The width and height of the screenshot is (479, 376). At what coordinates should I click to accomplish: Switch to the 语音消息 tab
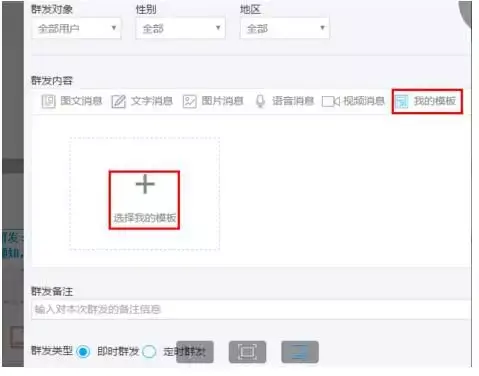[285, 101]
